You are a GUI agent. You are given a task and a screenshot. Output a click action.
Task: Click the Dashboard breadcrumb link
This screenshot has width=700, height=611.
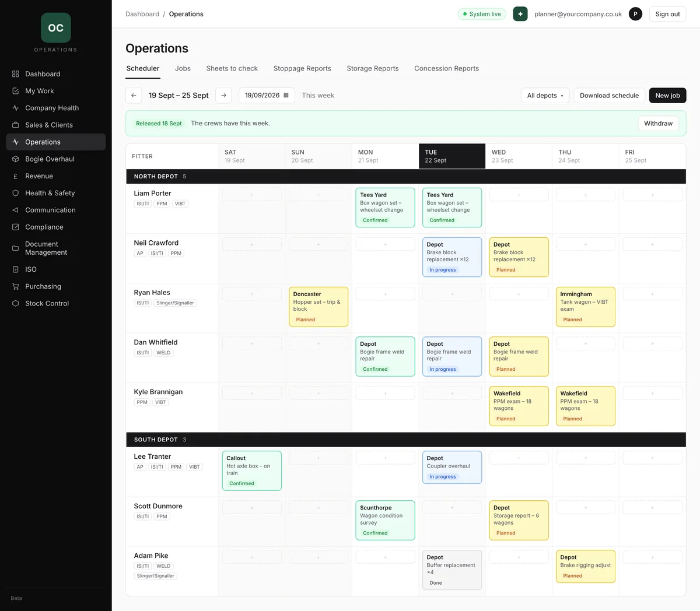(142, 14)
